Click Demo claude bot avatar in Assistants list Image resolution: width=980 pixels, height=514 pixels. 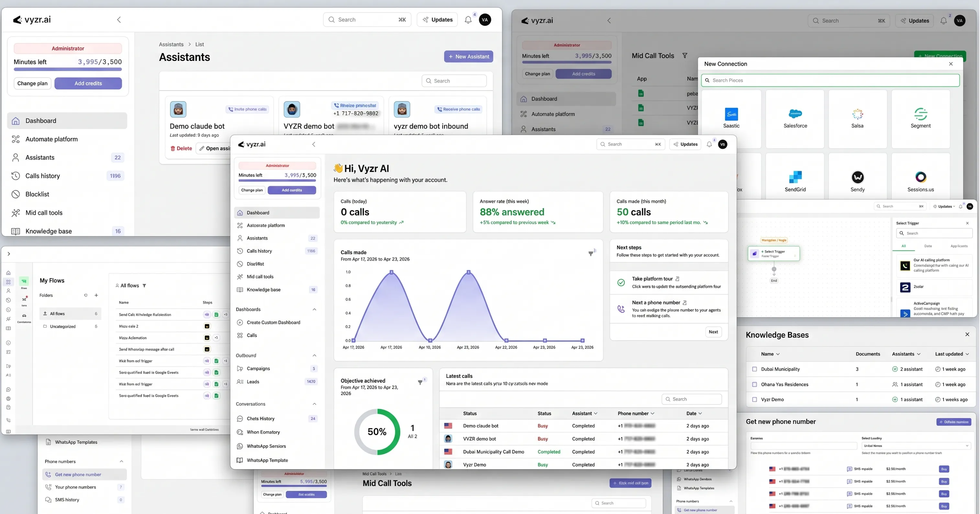click(x=178, y=109)
